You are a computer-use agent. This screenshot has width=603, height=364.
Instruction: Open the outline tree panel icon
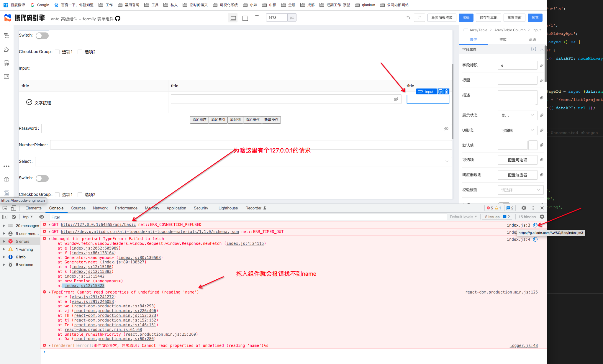point(6,36)
